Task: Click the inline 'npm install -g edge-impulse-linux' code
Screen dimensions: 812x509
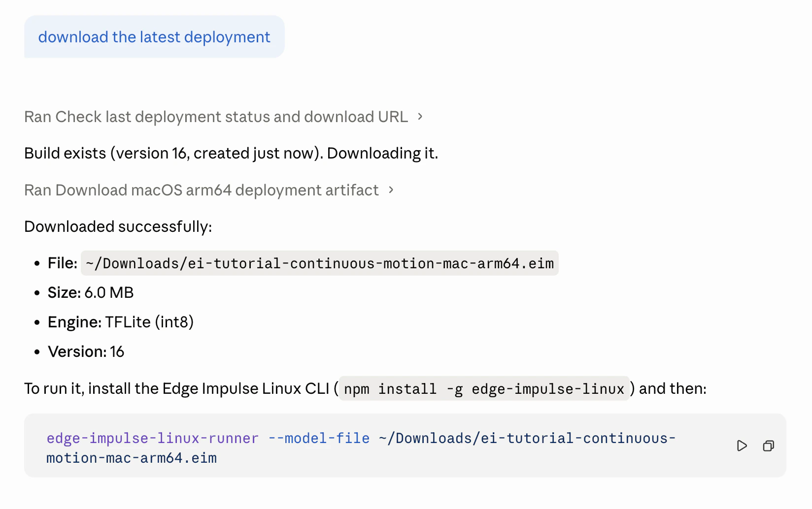Action: [484, 389]
